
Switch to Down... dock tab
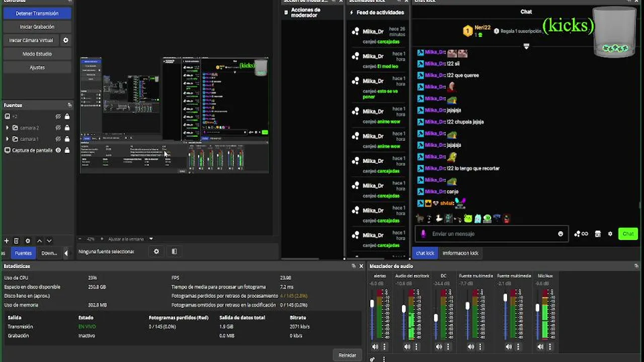point(49,253)
